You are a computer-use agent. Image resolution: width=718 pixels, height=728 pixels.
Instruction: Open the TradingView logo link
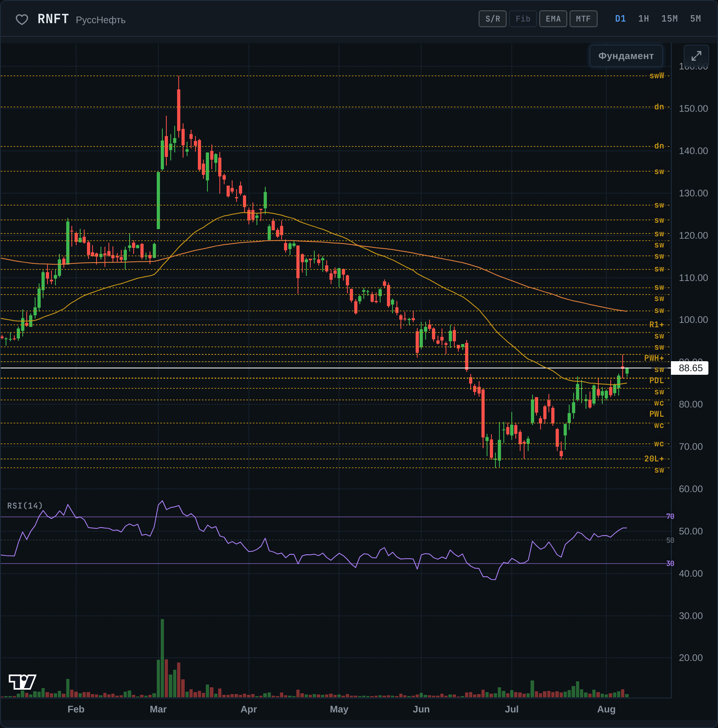[x=22, y=682]
